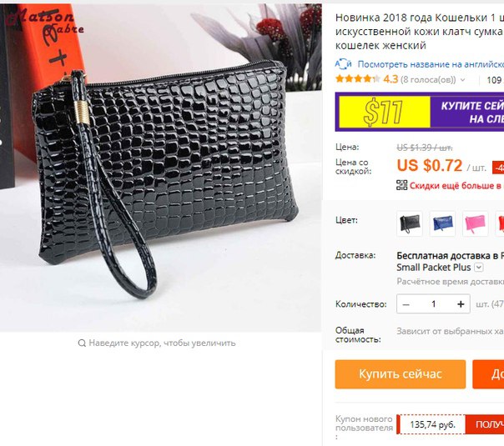Get the new user coupon
The height and width of the screenshot is (446, 504).
click(485, 424)
